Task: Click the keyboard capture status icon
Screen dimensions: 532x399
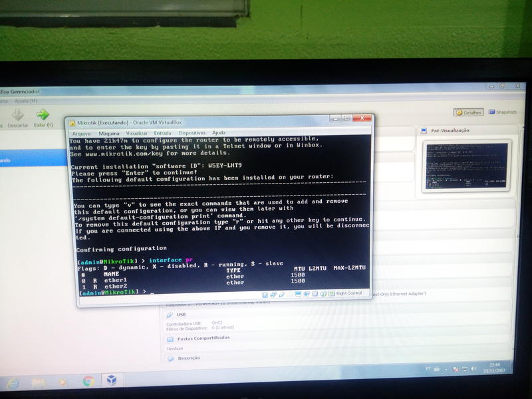Action: coord(331,293)
